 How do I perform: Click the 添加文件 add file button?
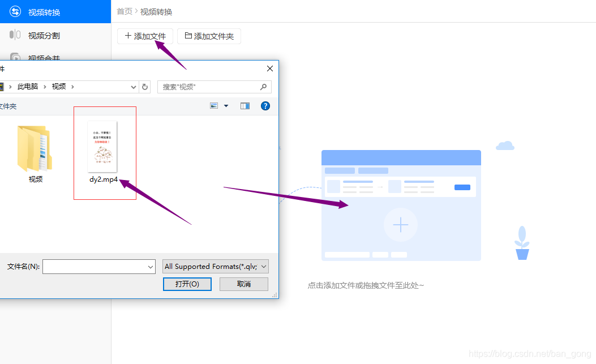click(145, 36)
